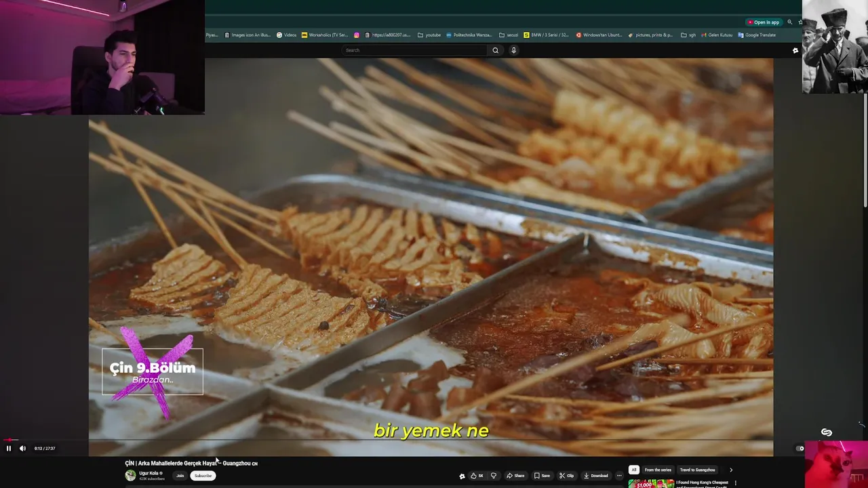Click the chain link overlay icon

coord(826,432)
